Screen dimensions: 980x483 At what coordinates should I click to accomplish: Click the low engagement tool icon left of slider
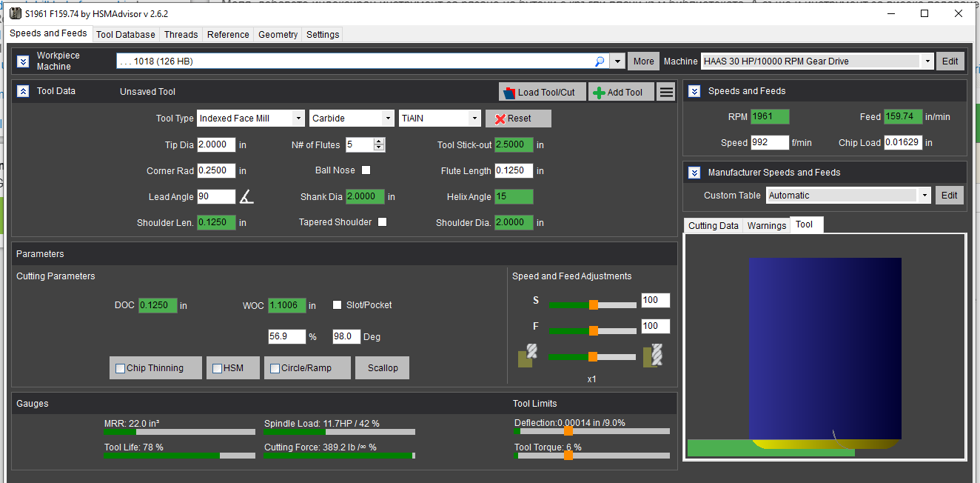pos(527,356)
